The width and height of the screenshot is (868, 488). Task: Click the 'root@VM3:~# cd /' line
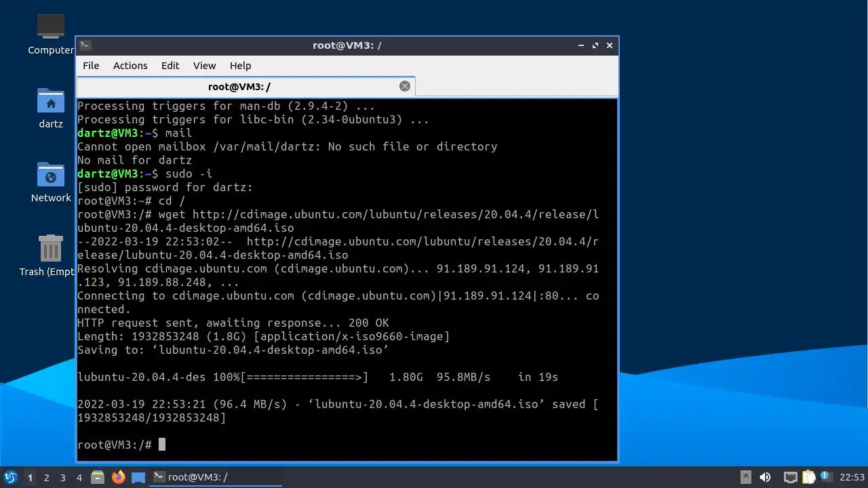[131, 201]
